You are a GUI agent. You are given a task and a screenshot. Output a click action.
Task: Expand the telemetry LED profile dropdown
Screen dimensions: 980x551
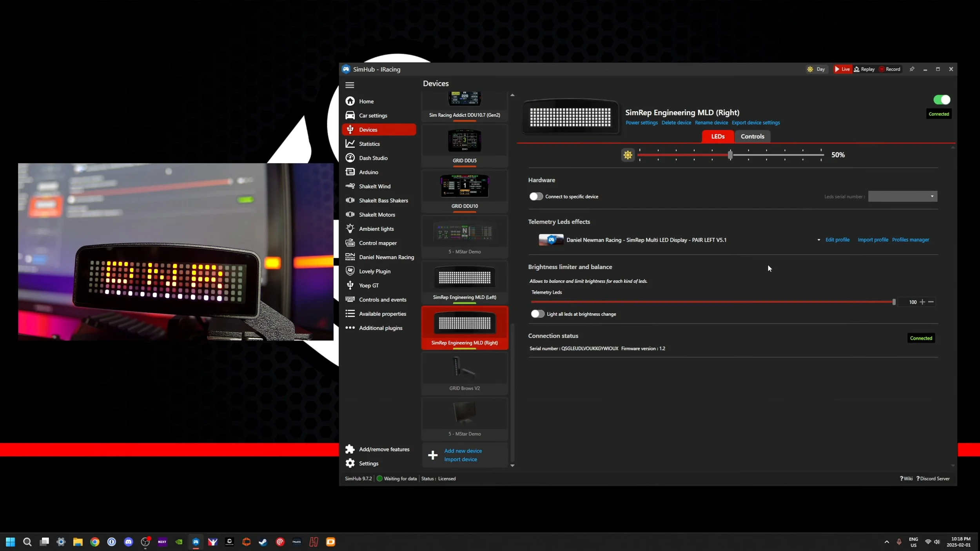click(818, 240)
